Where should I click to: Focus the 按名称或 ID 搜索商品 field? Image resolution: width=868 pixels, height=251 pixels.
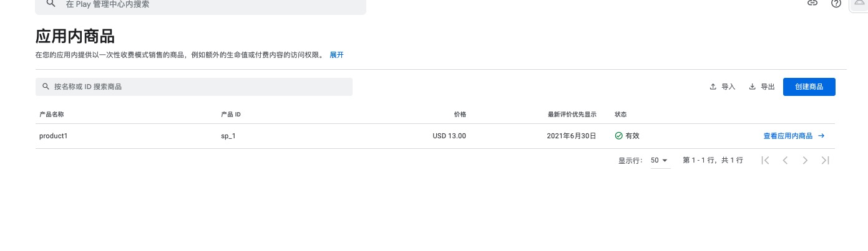(x=194, y=87)
